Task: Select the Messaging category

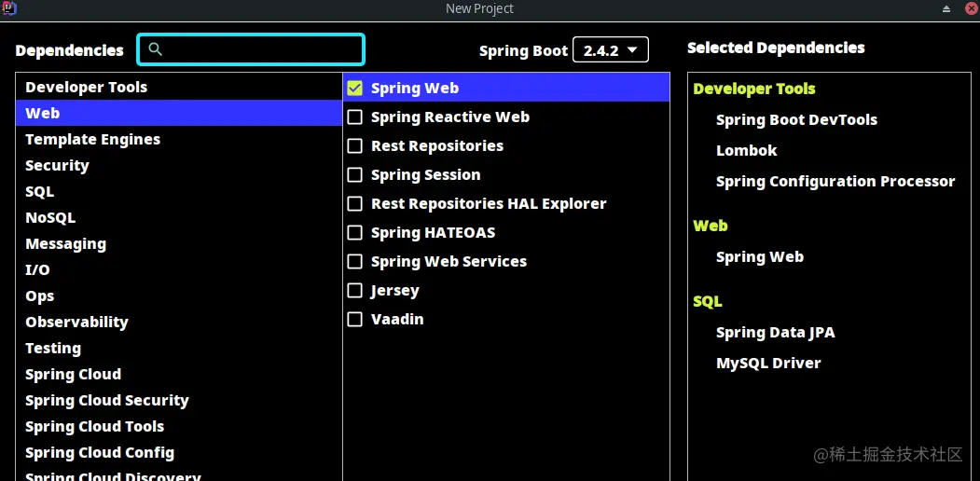Action: click(179, 243)
